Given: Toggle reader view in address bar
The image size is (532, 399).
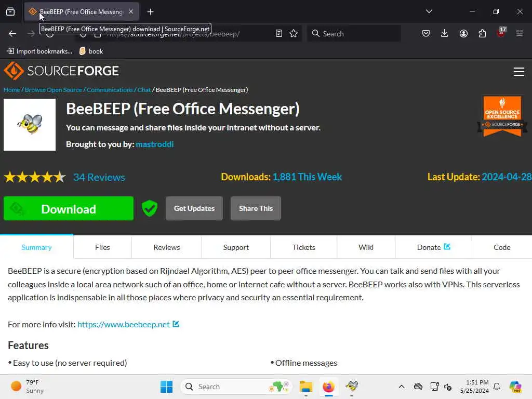Looking at the screenshot, I should click(279, 33).
